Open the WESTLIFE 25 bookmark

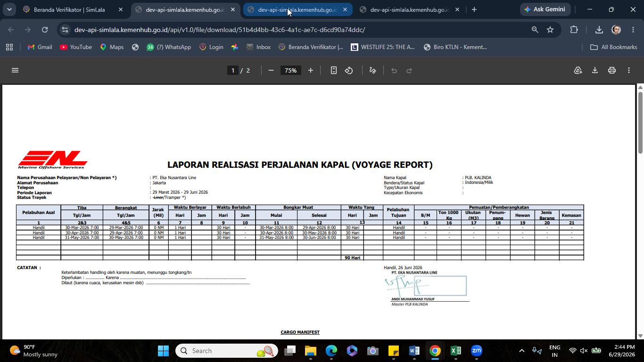point(383,47)
